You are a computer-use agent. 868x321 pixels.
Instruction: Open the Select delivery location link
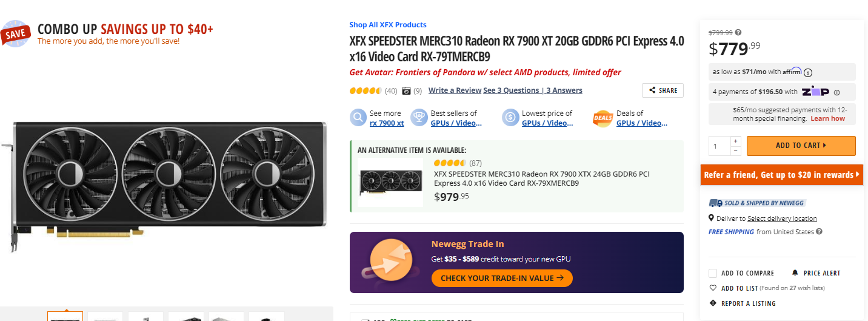[x=782, y=218]
